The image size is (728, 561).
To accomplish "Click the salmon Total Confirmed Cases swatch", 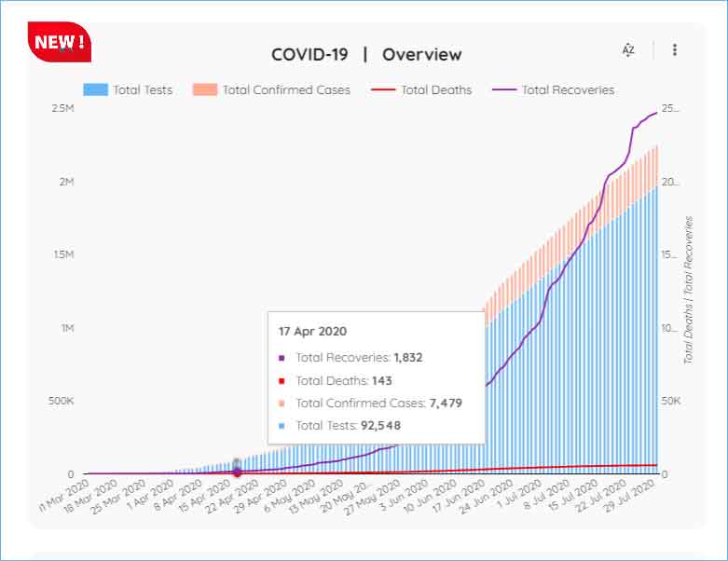I will [205, 90].
